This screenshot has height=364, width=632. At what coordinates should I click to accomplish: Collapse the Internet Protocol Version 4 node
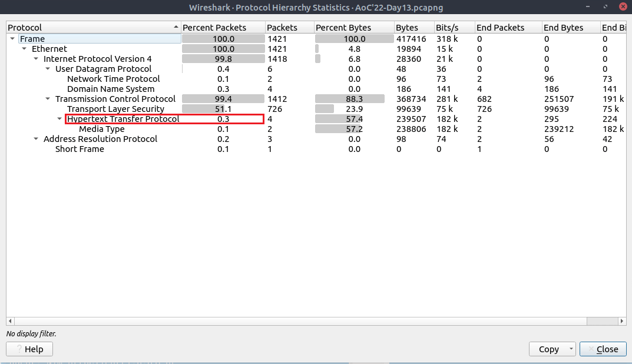36,59
